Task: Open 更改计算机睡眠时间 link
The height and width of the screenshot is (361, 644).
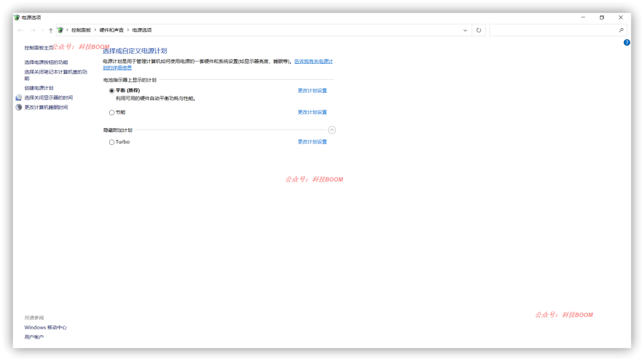Action: 46,107
